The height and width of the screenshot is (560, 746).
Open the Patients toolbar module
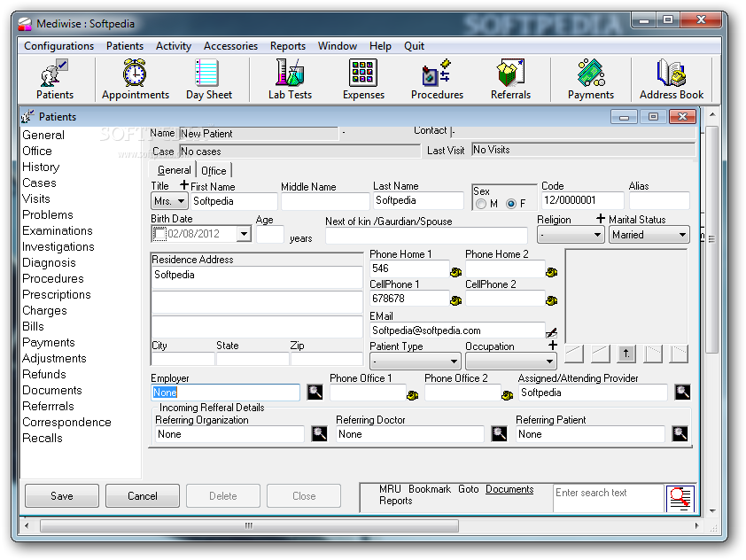(55, 79)
